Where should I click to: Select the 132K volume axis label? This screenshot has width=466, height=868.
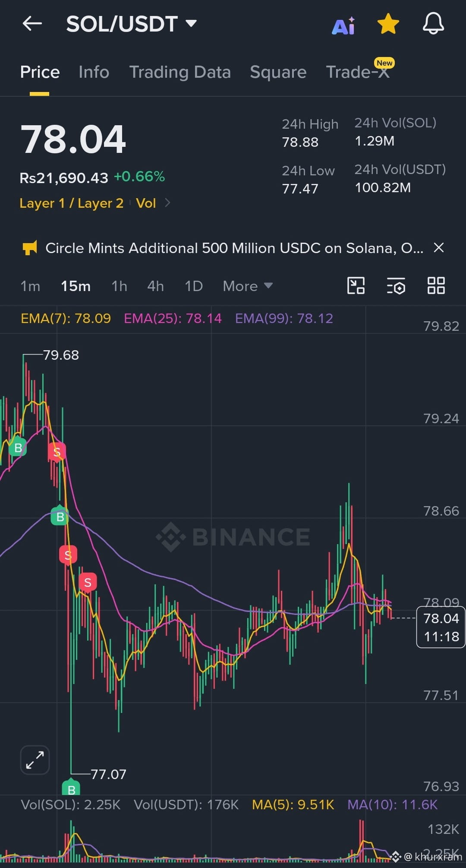[x=443, y=829]
